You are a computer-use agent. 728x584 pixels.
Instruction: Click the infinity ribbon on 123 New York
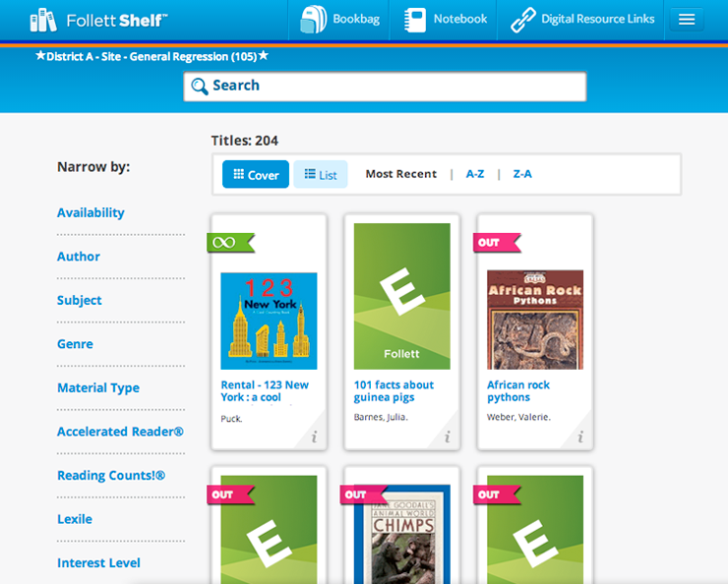pos(231,243)
